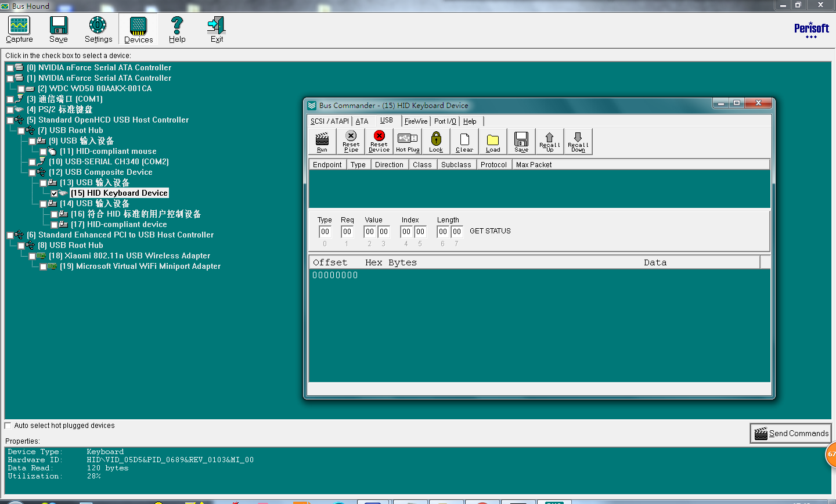Select first NVIDIA nForce Serial ATA Controller (0)
The image size is (836, 504).
(99, 68)
